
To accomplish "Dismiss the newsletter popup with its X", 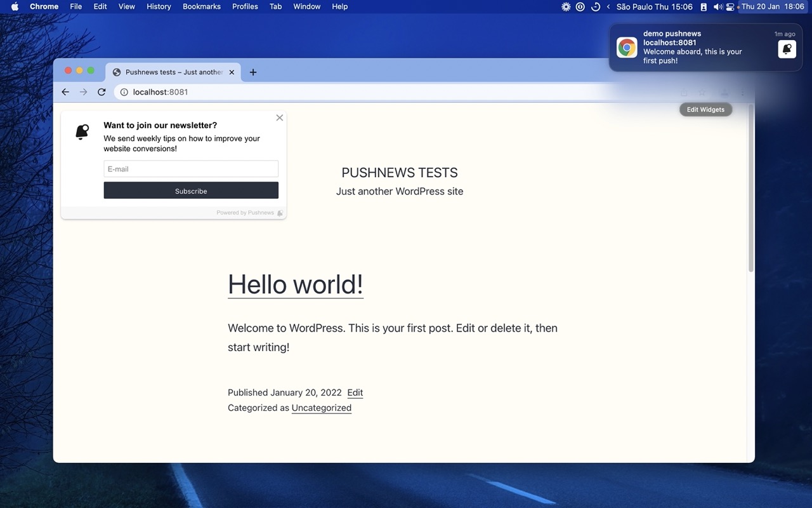I will click(279, 117).
